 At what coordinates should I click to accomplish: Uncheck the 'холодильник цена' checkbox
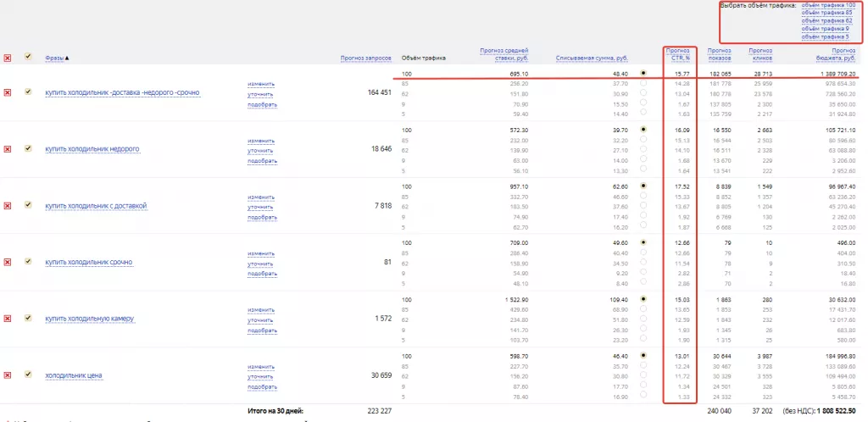point(28,375)
